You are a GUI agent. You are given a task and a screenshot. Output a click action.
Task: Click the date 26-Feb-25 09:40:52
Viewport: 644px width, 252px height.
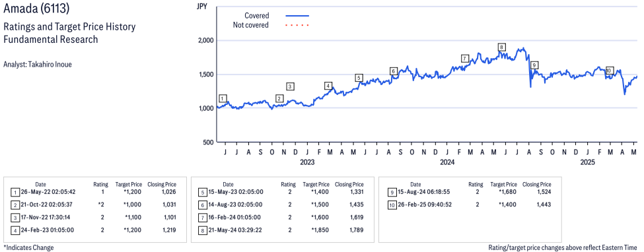(x=424, y=205)
